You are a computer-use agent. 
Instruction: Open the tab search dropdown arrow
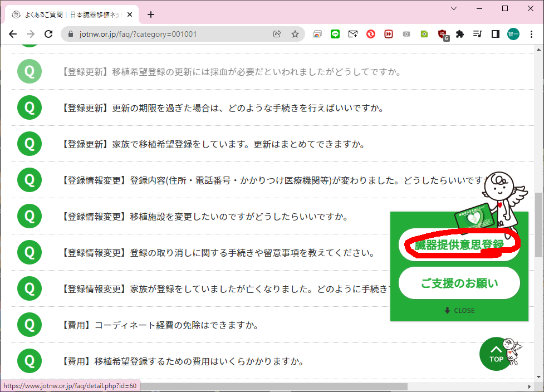coord(454,8)
